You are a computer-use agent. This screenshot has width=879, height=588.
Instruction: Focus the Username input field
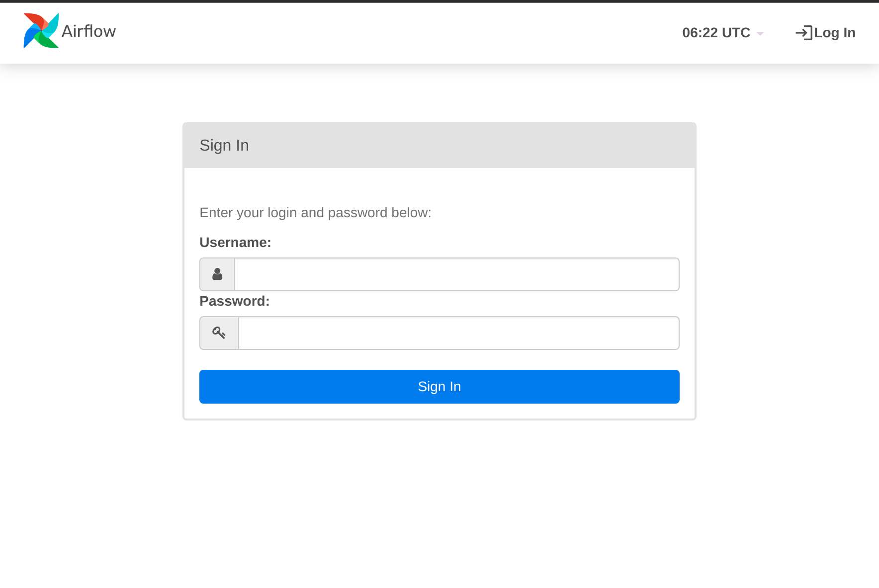click(x=456, y=274)
